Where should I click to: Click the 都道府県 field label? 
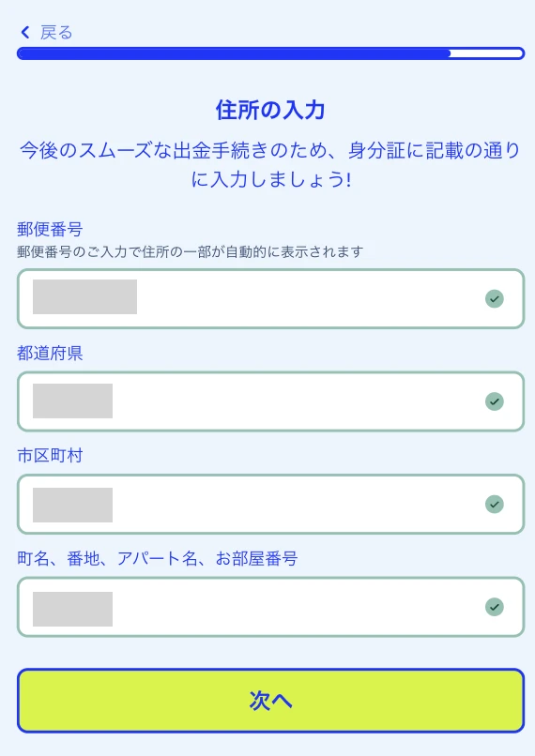coord(50,353)
